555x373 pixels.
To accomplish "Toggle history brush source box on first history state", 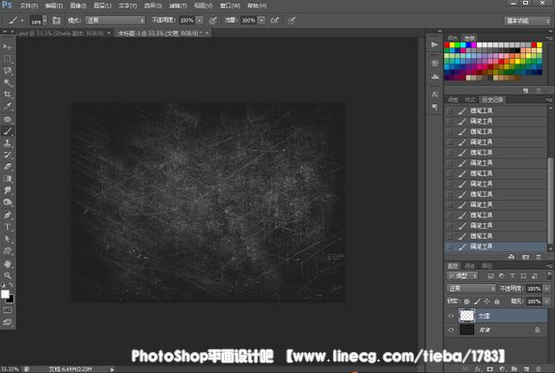I will pos(450,111).
